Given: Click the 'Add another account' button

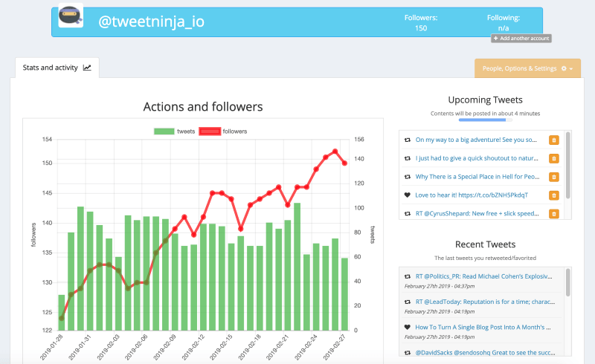Looking at the screenshot, I should pos(520,38).
